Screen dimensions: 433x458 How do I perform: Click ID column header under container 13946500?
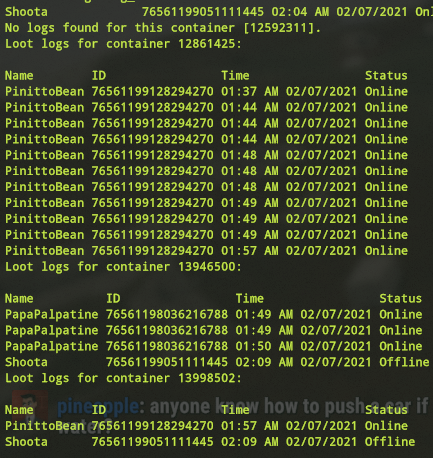coord(113,298)
